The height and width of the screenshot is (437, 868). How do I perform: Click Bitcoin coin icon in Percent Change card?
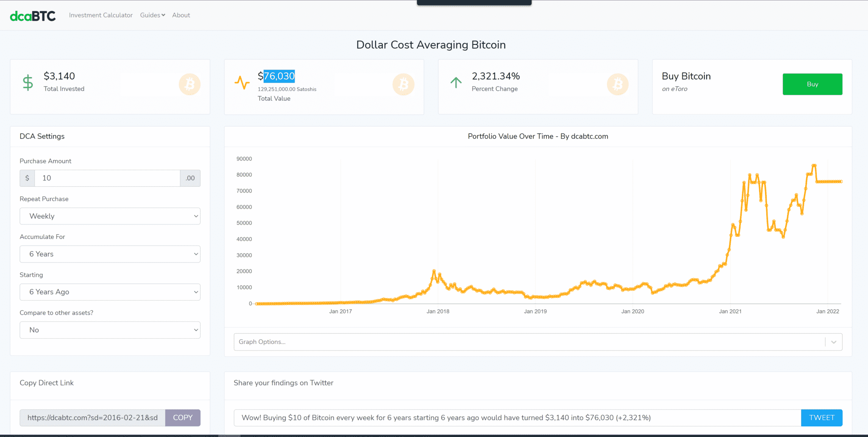point(618,84)
